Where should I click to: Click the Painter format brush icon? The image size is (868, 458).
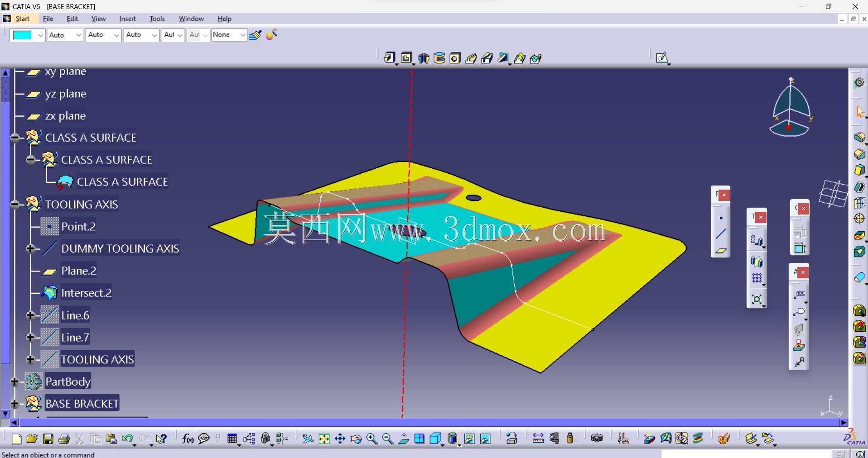256,35
